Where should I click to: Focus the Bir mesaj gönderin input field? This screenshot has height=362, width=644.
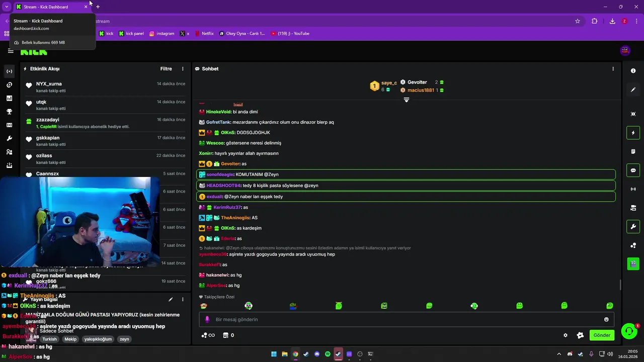tap(407, 319)
